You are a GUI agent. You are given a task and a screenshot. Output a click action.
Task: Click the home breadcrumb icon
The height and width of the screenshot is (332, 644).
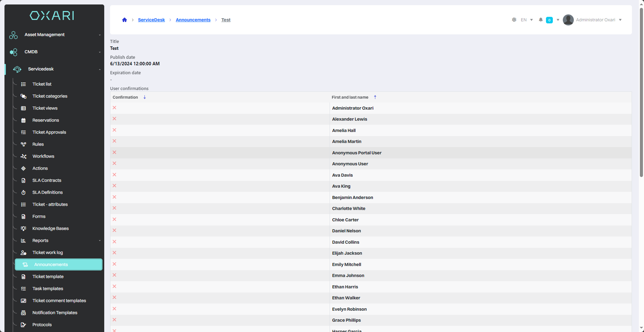click(x=125, y=20)
